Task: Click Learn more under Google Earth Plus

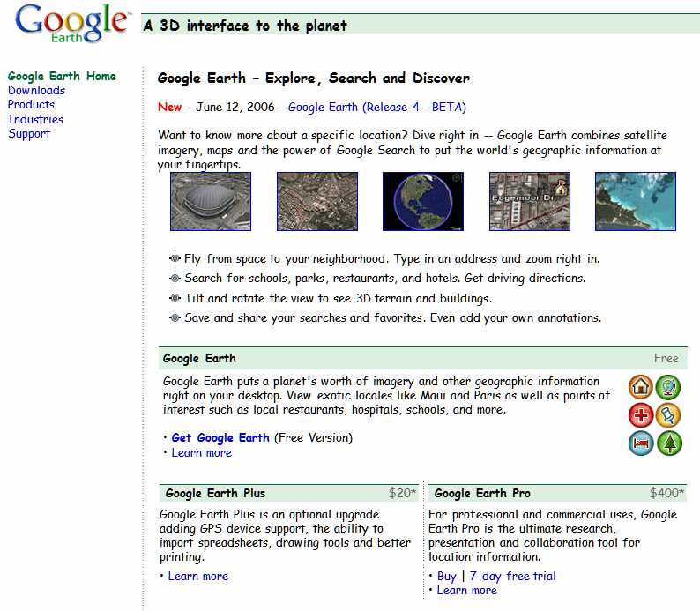Action: [198, 577]
